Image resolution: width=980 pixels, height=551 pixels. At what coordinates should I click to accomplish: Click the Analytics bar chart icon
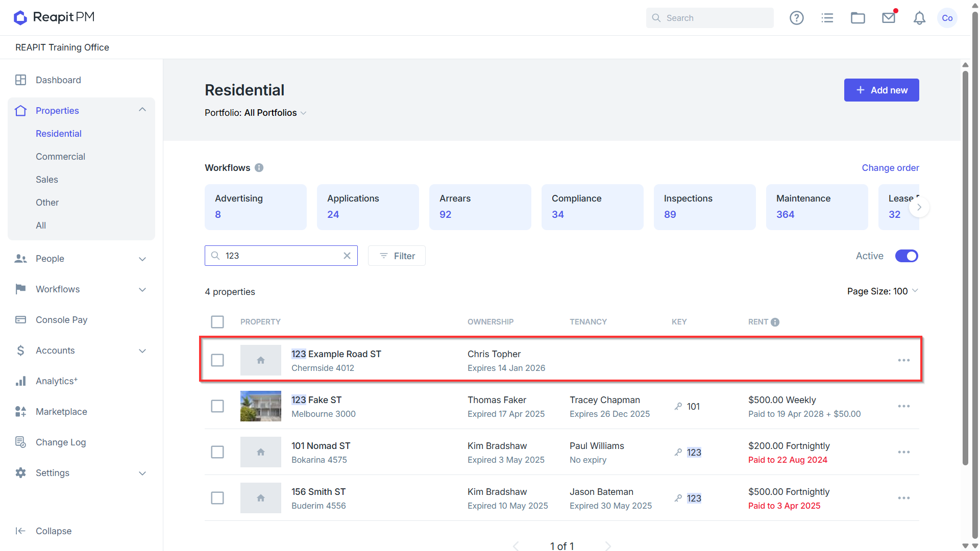click(x=20, y=381)
